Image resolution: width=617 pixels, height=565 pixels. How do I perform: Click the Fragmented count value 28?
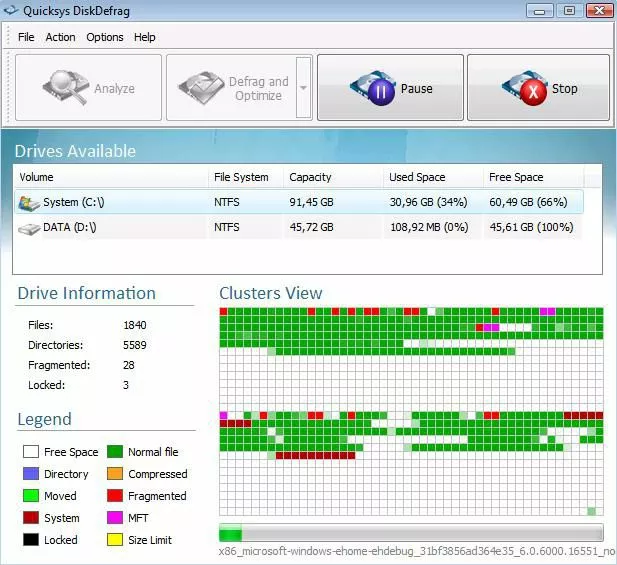tap(129, 365)
